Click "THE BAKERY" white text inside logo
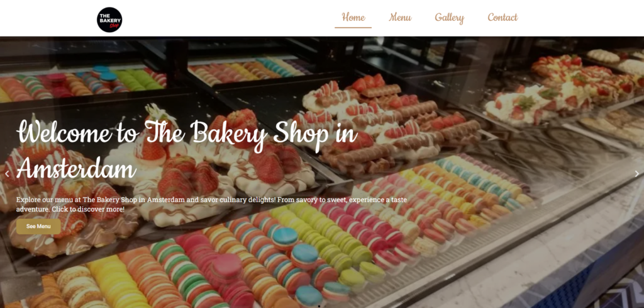 click(109, 18)
